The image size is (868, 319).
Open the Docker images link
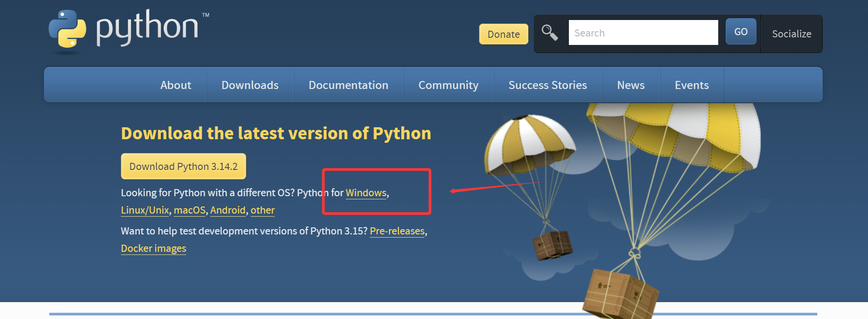click(153, 248)
